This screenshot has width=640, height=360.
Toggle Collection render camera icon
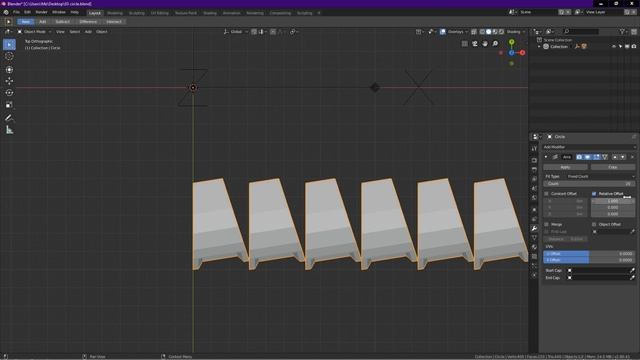[x=634, y=47]
